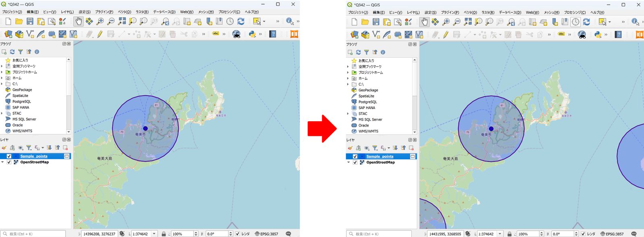Save project with floppy icon, left window
The image size is (644, 237).
click(x=30, y=21)
